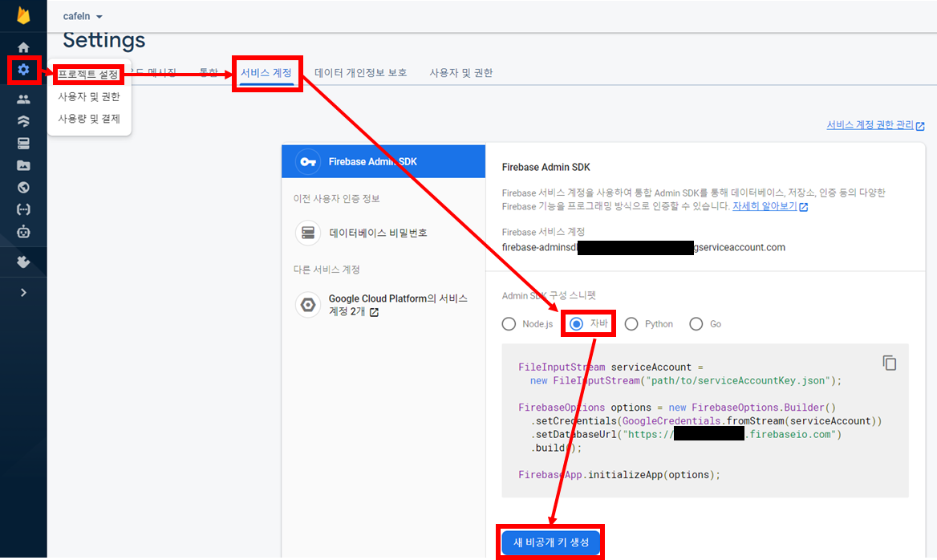Open the settings gear icon in sidebar

pos(23,69)
